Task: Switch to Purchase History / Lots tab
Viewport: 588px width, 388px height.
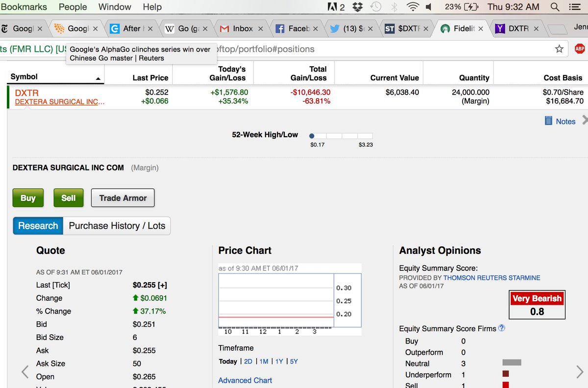Action: [x=117, y=226]
